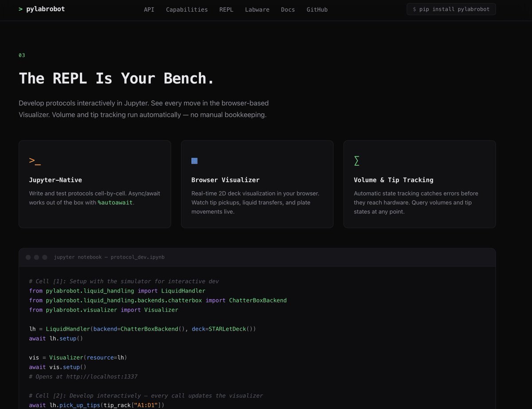This screenshot has width=532, height=409.
Task: Select the Browser Visualizer card title
Action: [225, 180]
